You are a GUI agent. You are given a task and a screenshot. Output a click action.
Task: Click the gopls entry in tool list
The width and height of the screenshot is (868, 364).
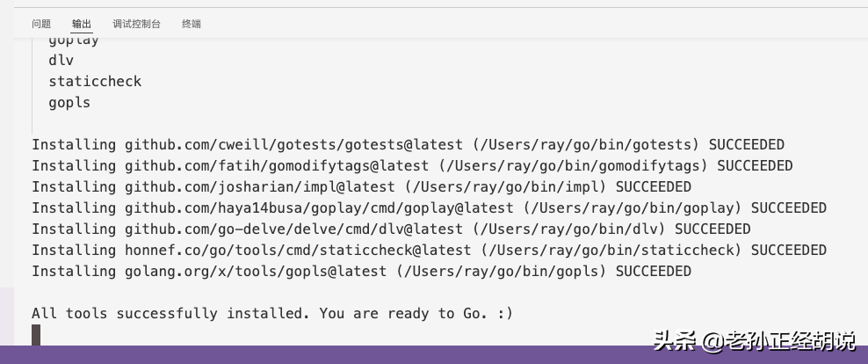point(69,103)
